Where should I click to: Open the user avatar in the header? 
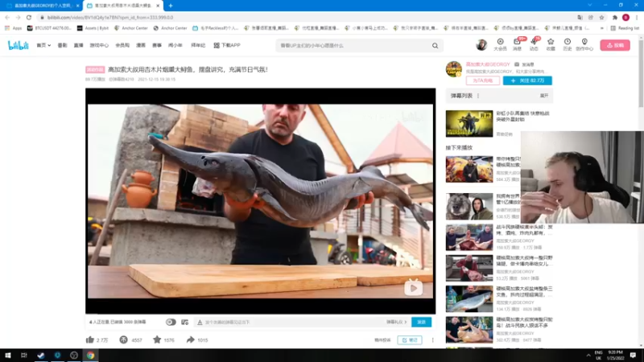pos(481,45)
